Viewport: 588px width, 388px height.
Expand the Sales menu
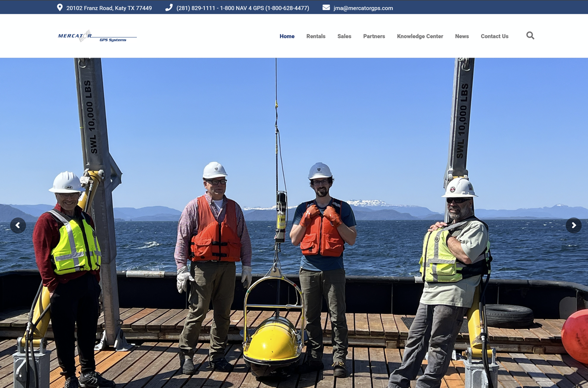344,36
